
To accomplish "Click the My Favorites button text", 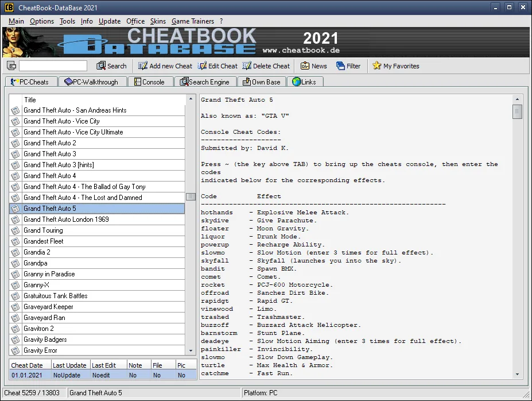I will (x=401, y=66).
